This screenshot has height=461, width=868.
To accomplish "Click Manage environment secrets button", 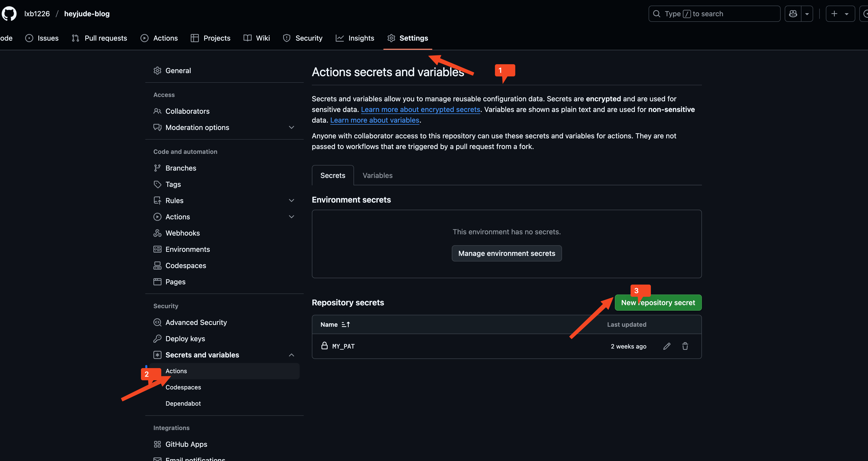I will coord(507,254).
